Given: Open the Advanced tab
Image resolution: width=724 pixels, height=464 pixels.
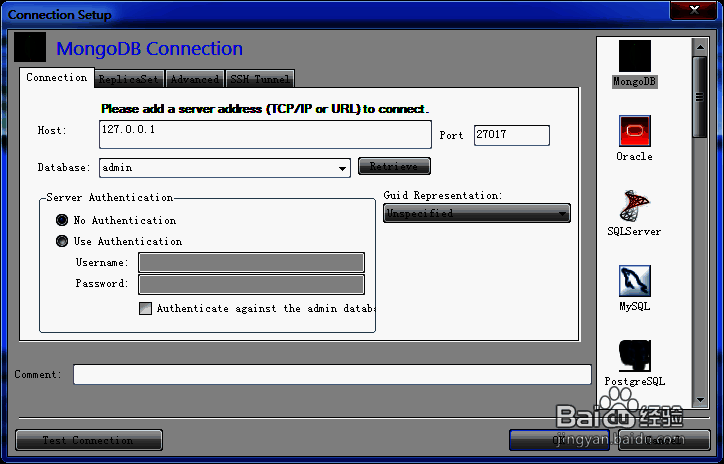Looking at the screenshot, I should click(x=194, y=79).
